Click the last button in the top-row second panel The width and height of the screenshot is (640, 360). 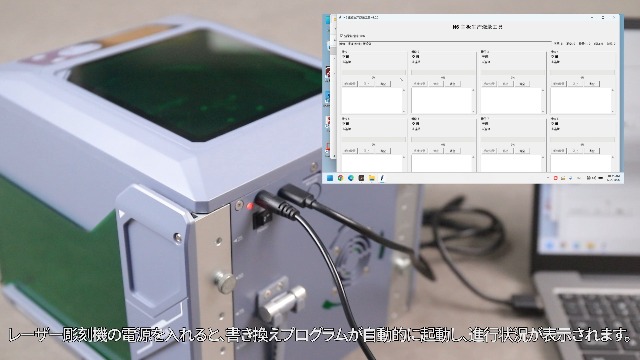pyautogui.click(x=453, y=84)
